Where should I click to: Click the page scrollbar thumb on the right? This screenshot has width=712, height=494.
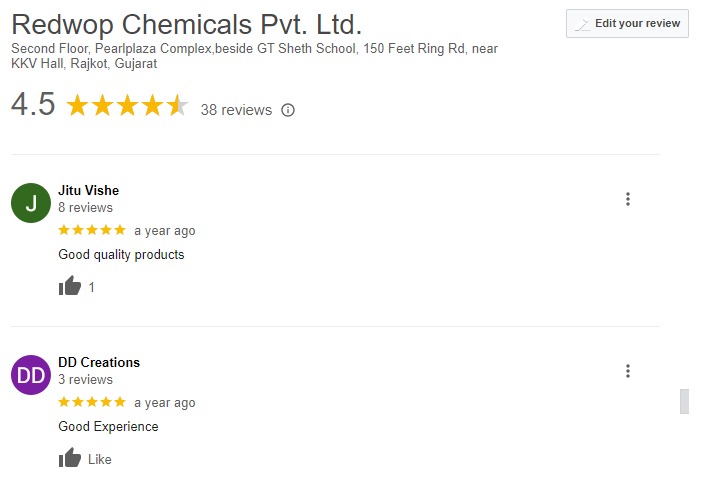(x=684, y=401)
